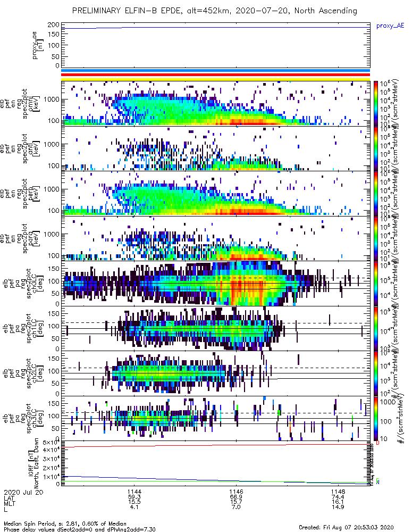
Task: Click the color scale beside the perp panel
Action: [376, 194]
